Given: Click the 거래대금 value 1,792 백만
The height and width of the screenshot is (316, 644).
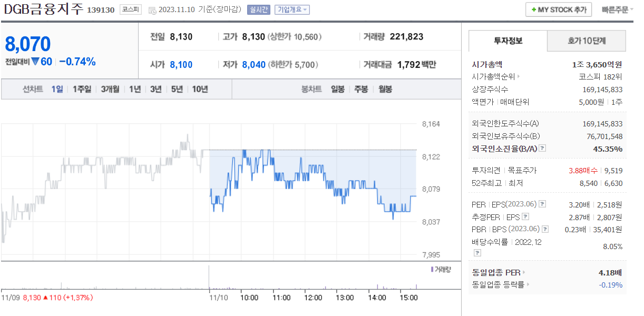Looking at the screenshot, I should point(416,65).
